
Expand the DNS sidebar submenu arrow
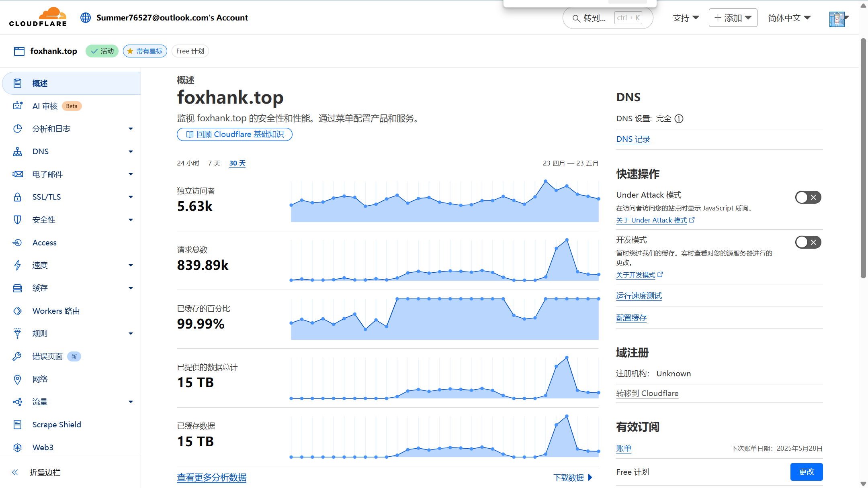pos(131,151)
